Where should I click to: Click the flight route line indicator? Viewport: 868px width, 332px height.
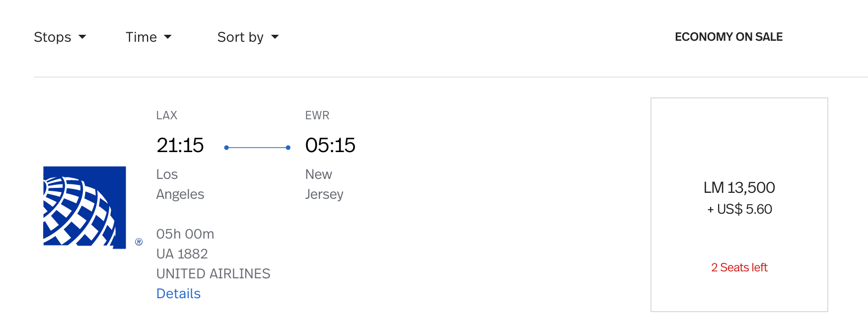click(x=257, y=148)
